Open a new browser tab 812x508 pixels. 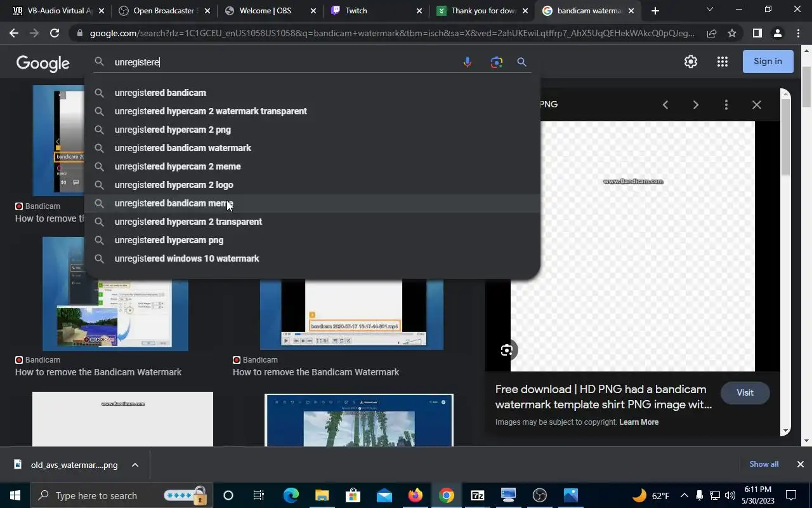coord(655,11)
